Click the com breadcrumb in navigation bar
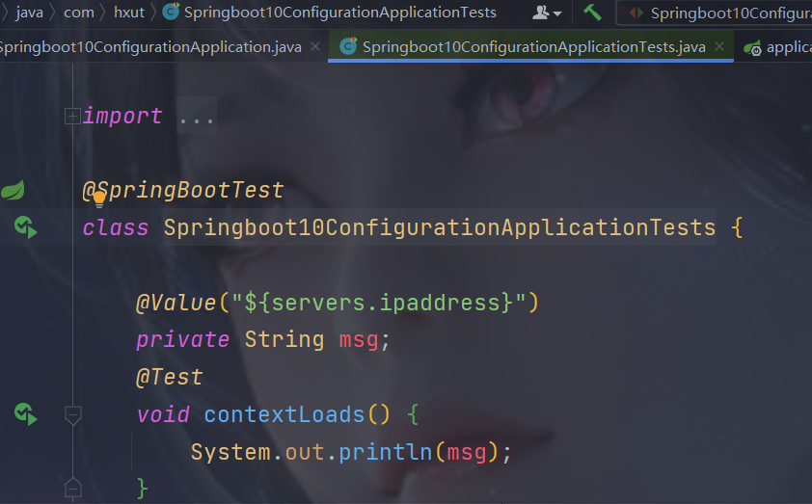Image resolution: width=812 pixels, height=504 pixels. pos(79,12)
